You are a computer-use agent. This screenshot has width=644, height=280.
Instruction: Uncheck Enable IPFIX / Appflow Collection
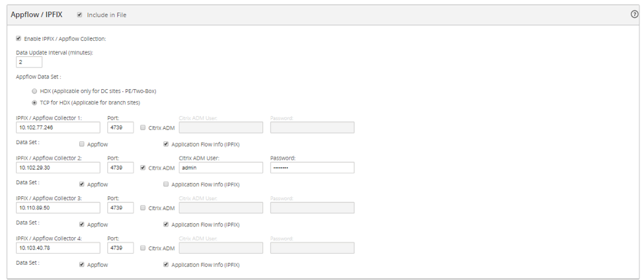click(19, 38)
